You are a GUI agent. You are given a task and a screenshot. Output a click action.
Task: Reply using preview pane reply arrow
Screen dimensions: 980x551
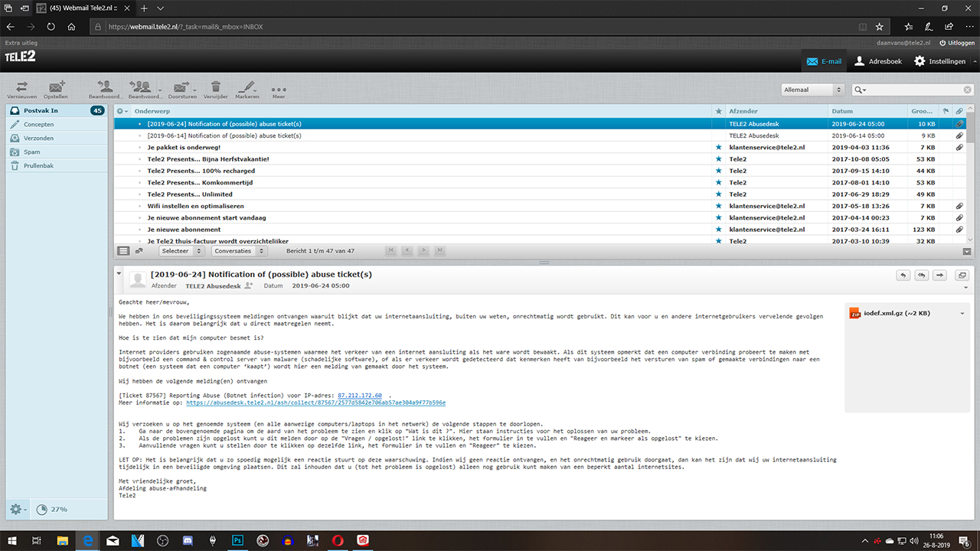[x=904, y=275]
